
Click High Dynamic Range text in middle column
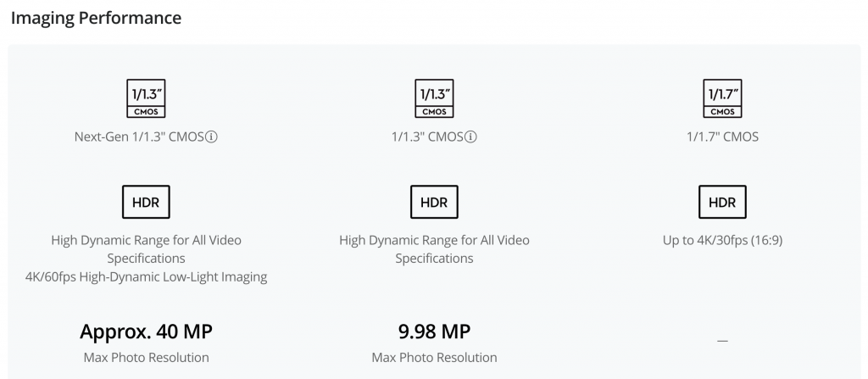pyautogui.click(x=434, y=249)
